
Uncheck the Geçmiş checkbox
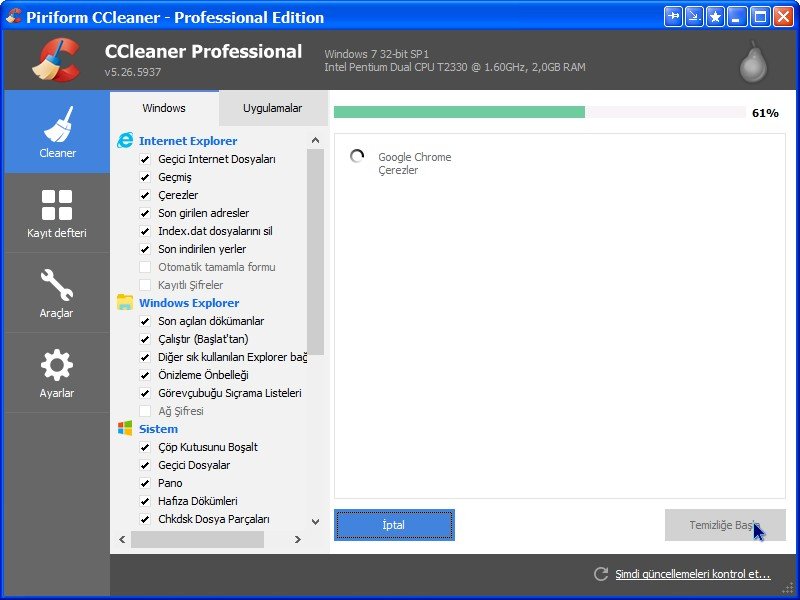(145, 177)
